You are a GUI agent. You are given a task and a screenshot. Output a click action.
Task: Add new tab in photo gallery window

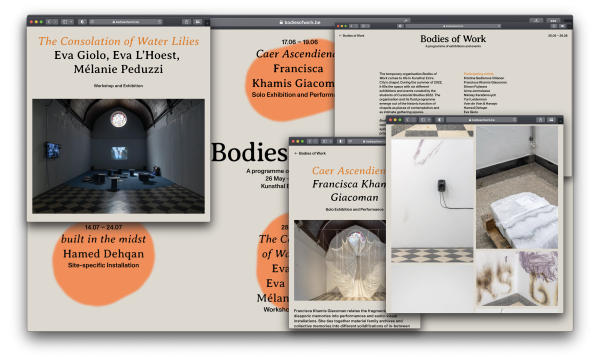point(561,120)
